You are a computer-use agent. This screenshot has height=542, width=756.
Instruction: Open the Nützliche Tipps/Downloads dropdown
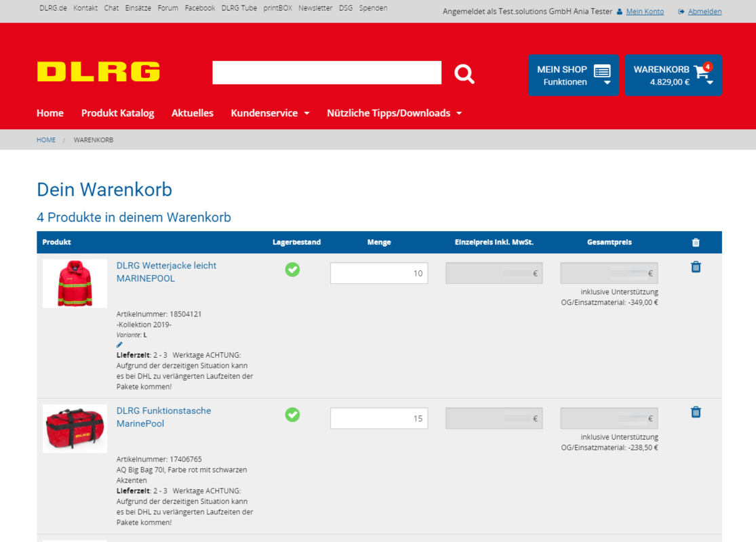coord(395,113)
